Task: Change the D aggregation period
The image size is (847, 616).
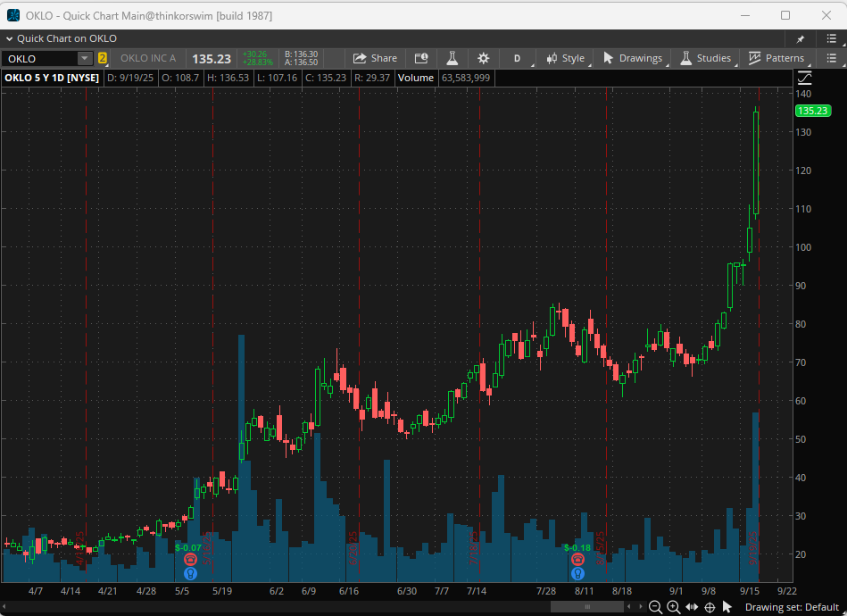Action: click(x=517, y=58)
